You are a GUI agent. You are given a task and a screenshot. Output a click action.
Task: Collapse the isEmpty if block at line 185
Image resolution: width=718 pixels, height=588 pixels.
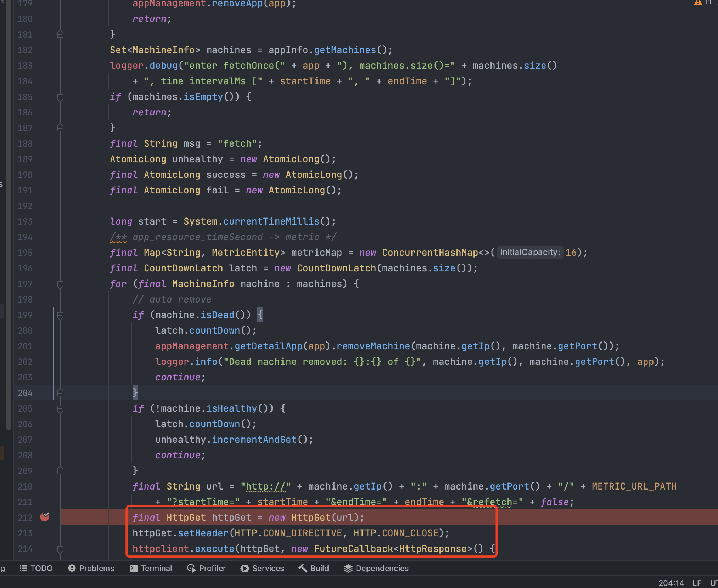point(60,97)
